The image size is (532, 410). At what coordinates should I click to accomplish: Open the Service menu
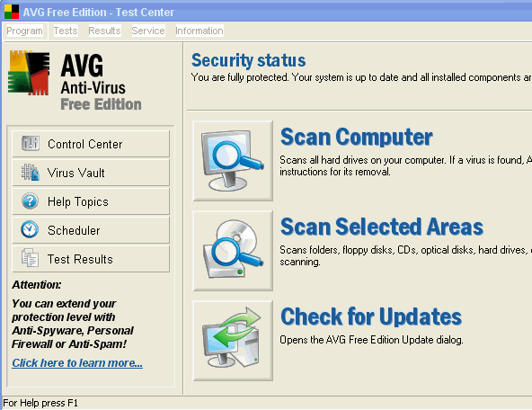[148, 31]
